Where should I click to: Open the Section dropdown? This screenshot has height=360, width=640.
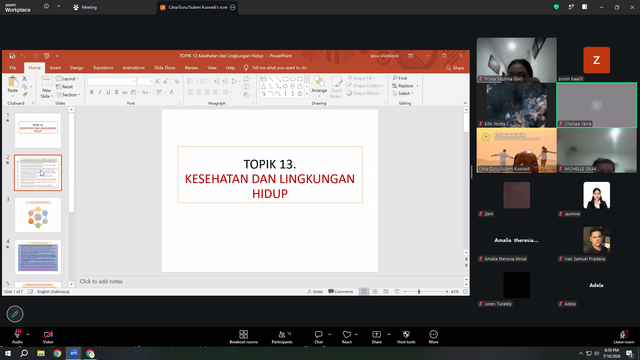[68, 95]
